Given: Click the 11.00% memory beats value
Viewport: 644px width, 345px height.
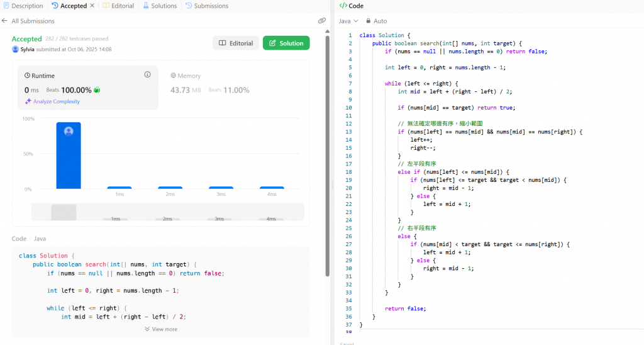Looking at the screenshot, I should (x=236, y=90).
